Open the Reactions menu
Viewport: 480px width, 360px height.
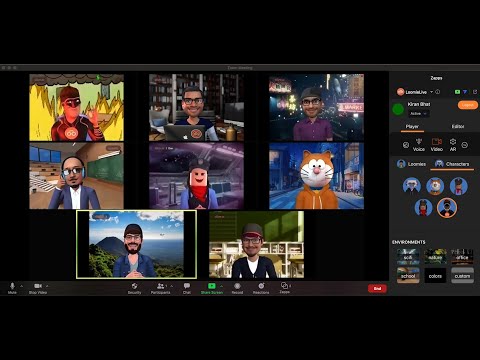[261, 288]
